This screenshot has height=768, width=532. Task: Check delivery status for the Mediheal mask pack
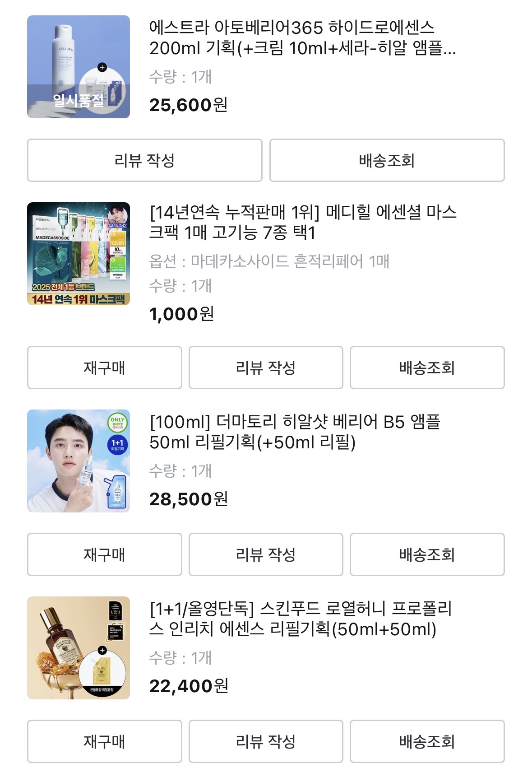click(x=427, y=368)
